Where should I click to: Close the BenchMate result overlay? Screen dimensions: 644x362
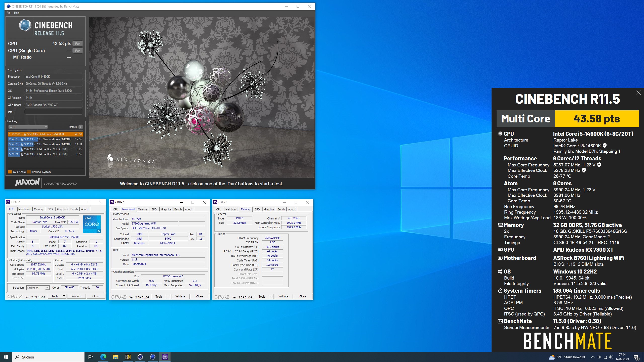pos(639,93)
